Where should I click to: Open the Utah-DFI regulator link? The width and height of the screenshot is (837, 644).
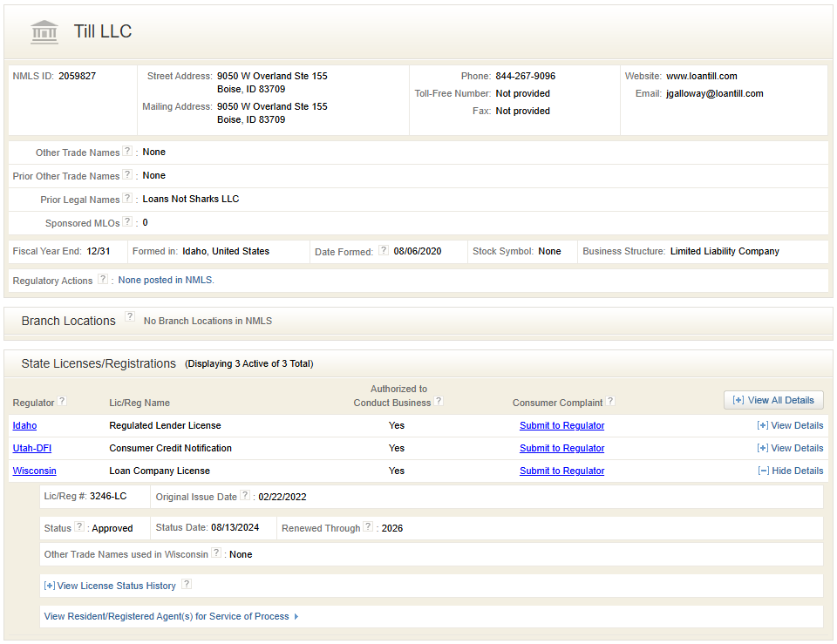point(32,448)
